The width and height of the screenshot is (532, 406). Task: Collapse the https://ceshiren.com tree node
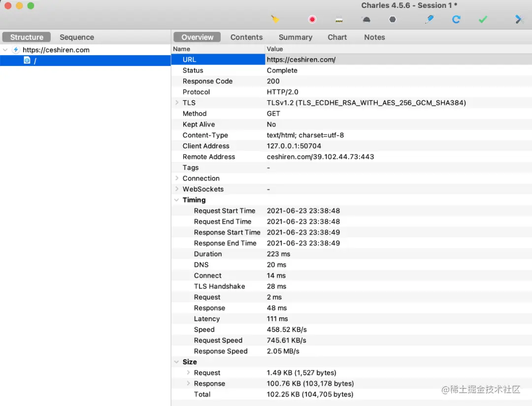pyautogui.click(x=5, y=50)
